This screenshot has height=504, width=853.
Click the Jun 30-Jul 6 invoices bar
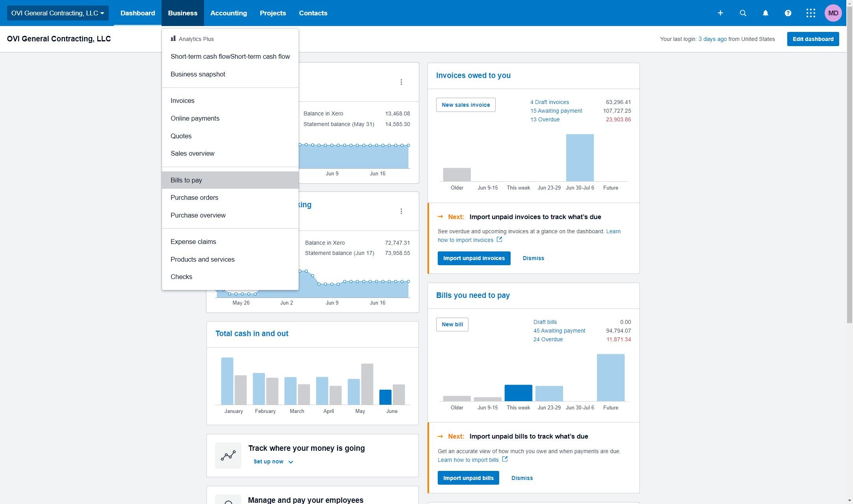point(580,158)
